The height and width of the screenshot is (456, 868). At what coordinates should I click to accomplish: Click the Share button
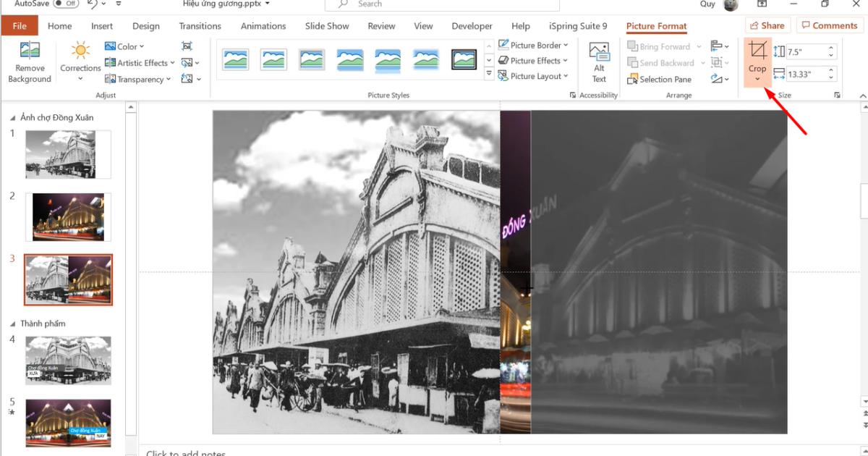coord(767,25)
